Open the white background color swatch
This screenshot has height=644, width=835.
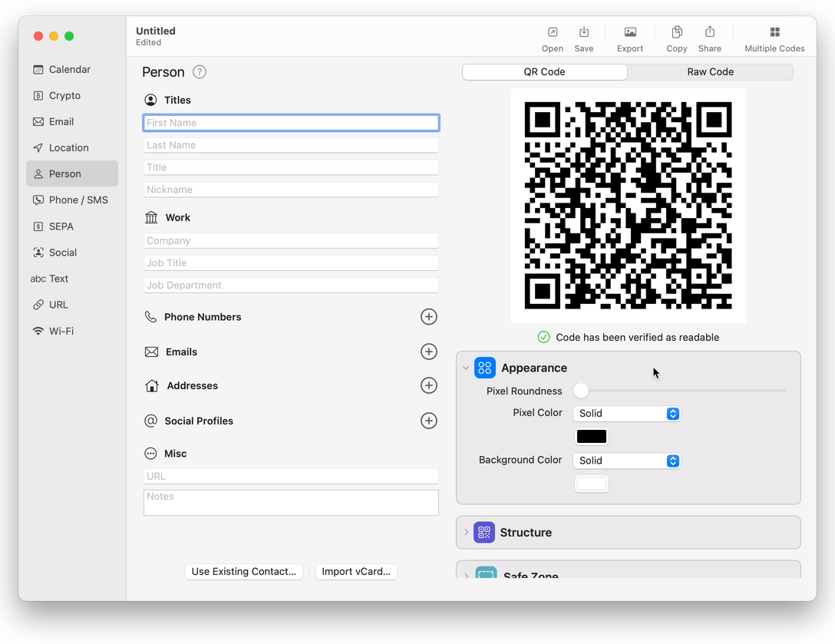591,484
